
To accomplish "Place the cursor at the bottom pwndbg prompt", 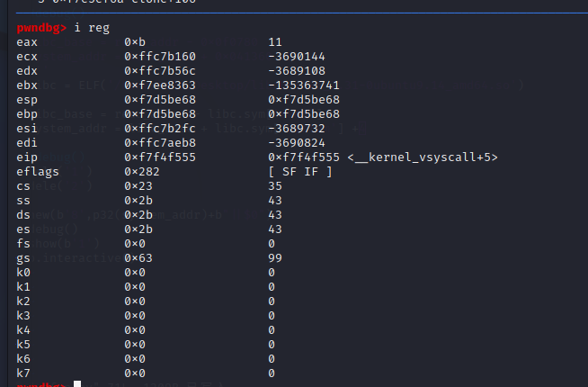I will click(x=77, y=384).
